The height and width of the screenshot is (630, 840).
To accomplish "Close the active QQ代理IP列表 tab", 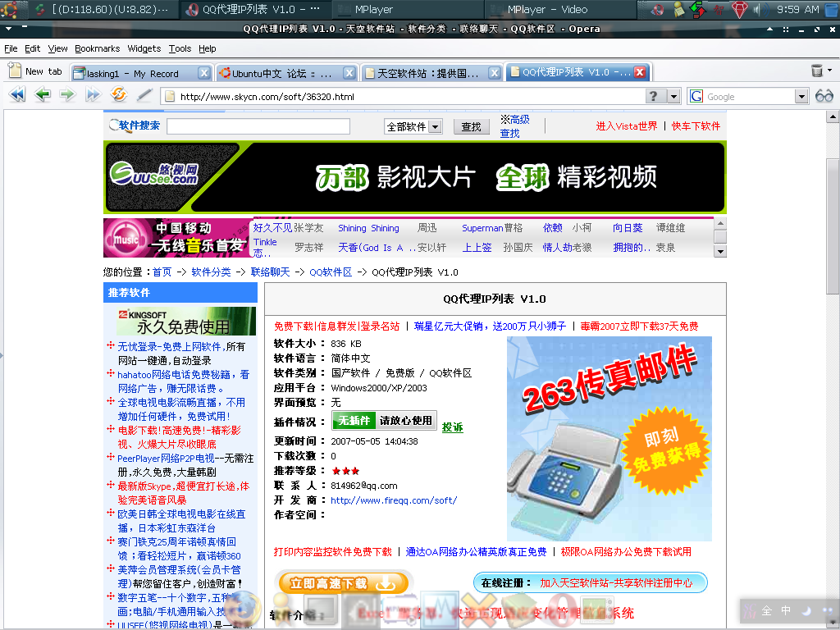I will point(640,72).
